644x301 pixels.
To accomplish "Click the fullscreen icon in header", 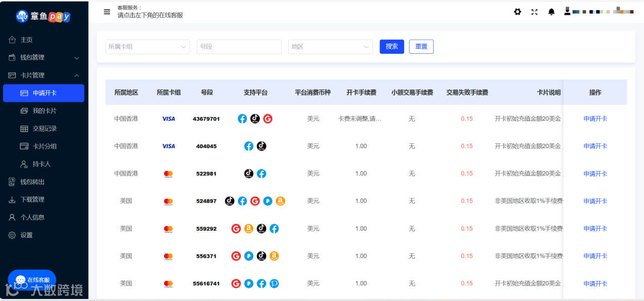I will coord(534,12).
